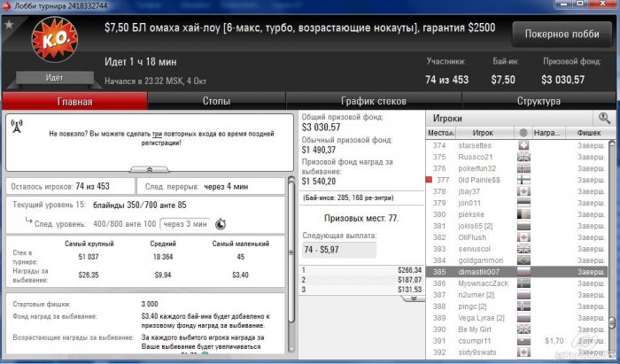Select player row n2umer [2]
Viewport: 620px width, 364px height.
[x=516, y=295]
